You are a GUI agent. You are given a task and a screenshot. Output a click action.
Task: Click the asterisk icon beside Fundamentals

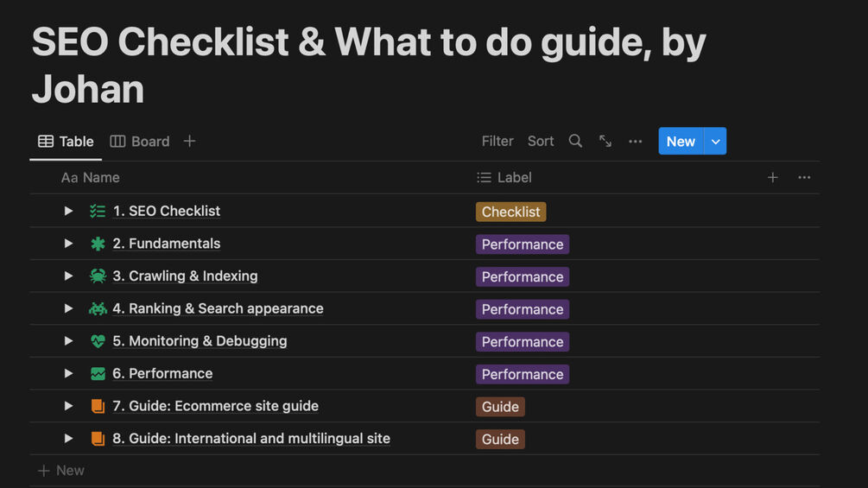tap(98, 244)
